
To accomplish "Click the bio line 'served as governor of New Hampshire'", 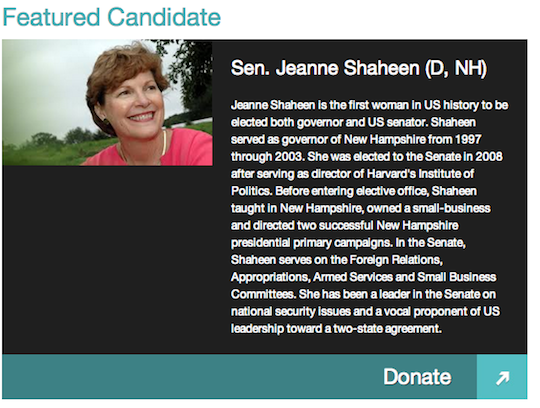I will 356,139.
